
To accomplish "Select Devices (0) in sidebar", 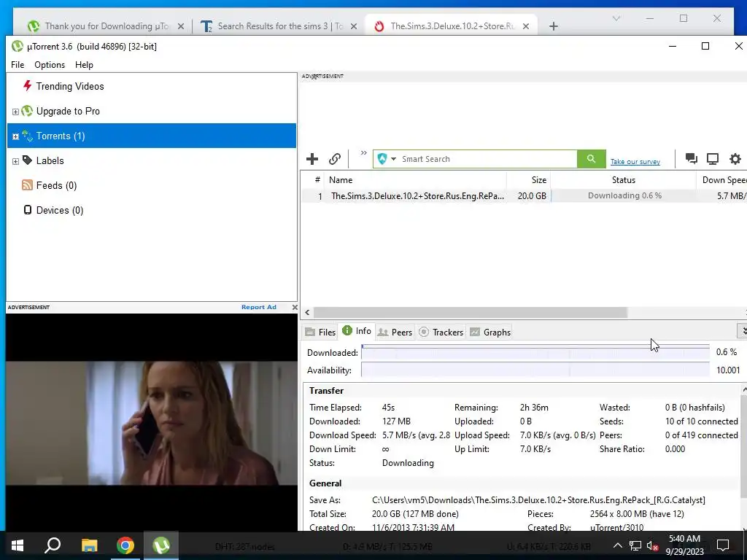I will pyautogui.click(x=60, y=210).
